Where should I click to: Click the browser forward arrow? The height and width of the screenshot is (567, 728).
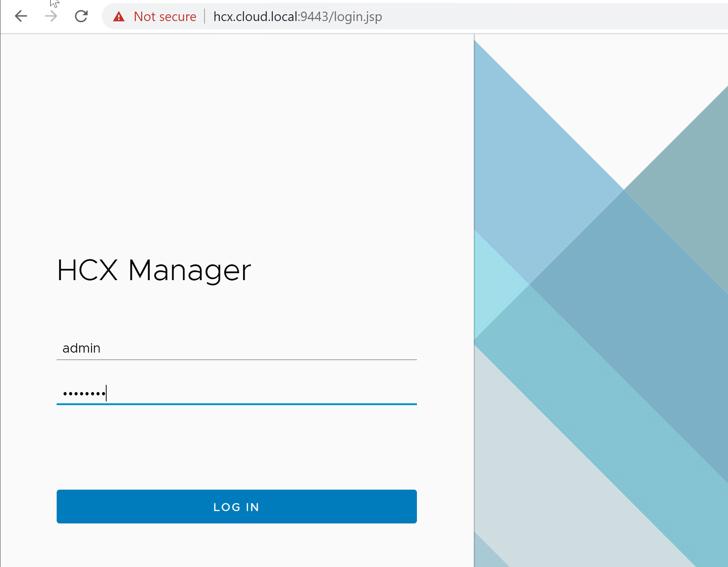(51, 16)
